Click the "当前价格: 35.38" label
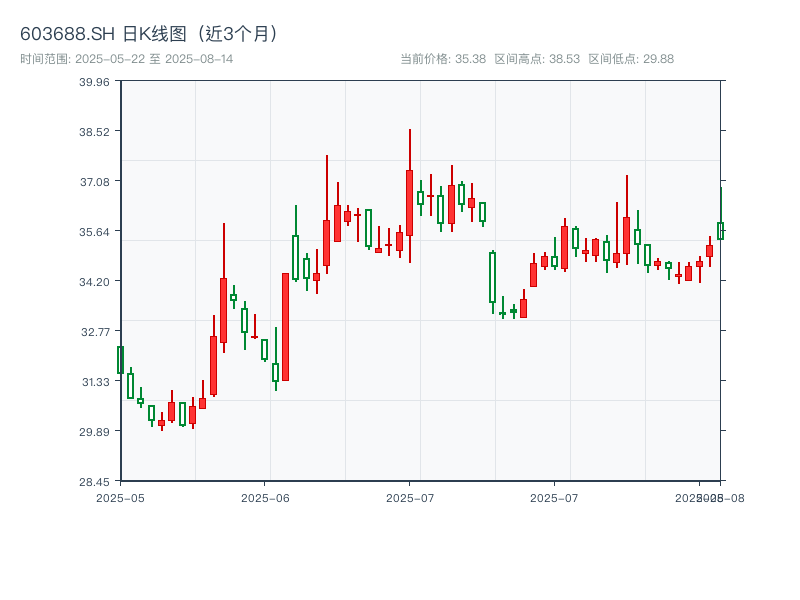 [x=443, y=59]
